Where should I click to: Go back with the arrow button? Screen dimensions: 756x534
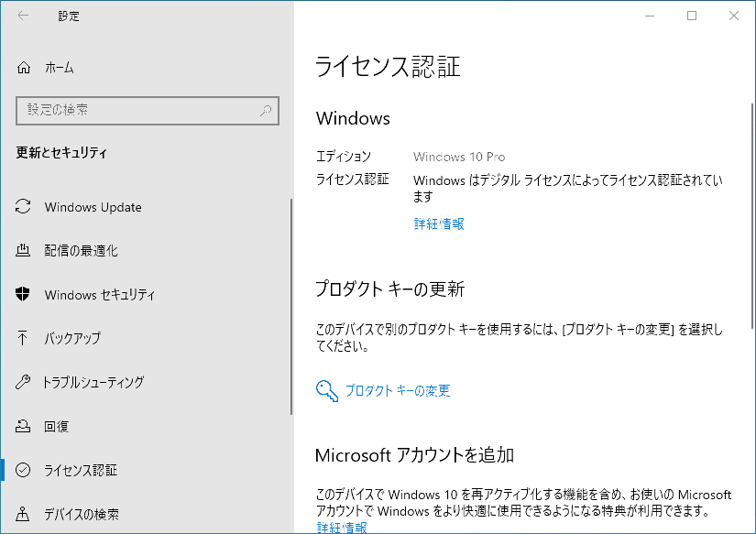point(23,16)
